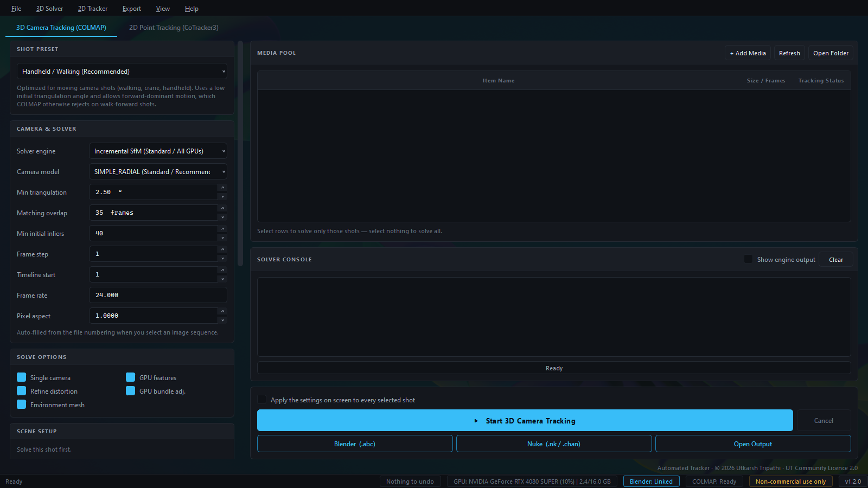Viewport: 868px width, 488px height.
Task: Open the 2D Tracker menu
Action: 93,9
